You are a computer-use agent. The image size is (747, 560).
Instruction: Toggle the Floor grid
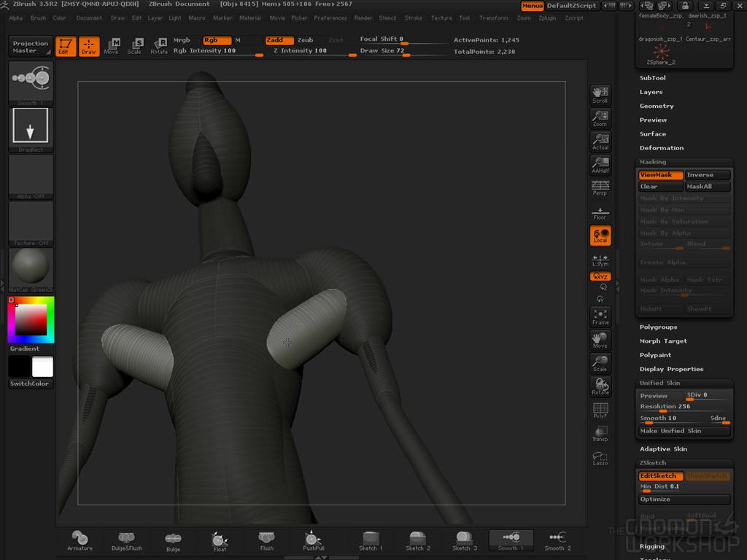[600, 212]
